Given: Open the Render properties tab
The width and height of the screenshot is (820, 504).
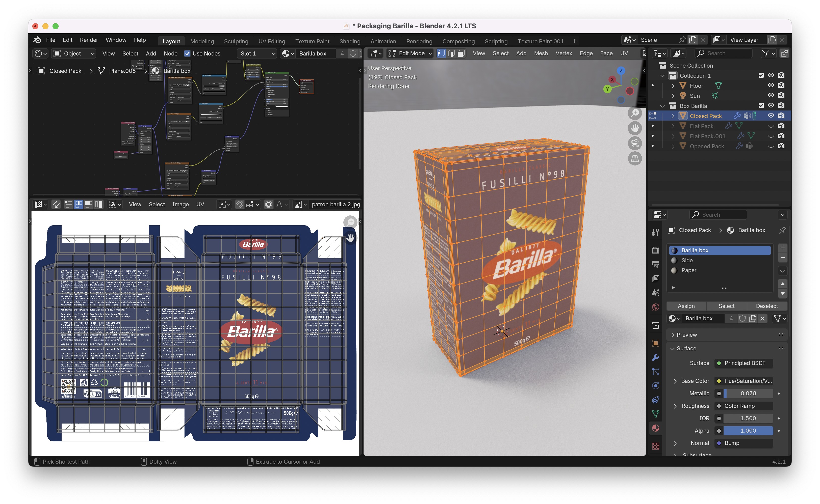Looking at the screenshot, I should click(x=655, y=250).
